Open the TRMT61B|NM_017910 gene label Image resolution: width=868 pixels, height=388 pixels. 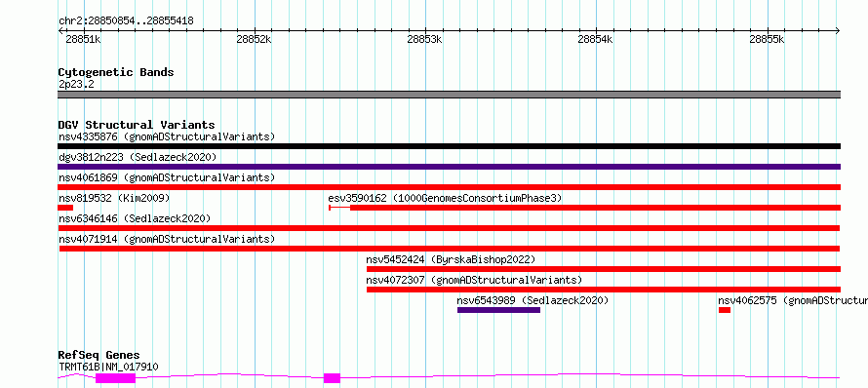pyautogui.click(x=108, y=367)
